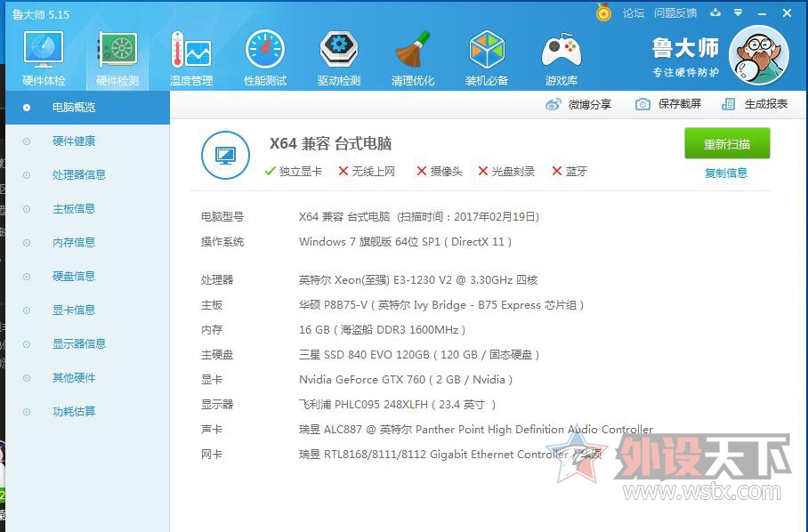Open 性能测试 speedometer gauge icon

(264, 51)
